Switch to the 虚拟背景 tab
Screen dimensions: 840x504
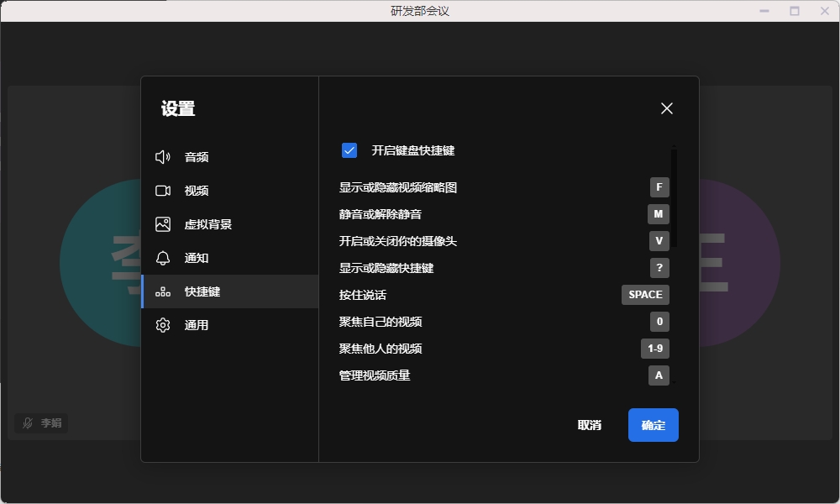coord(207,224)
